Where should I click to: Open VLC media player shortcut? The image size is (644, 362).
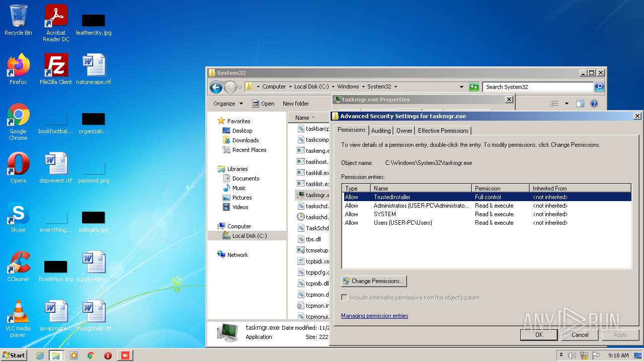click(18, 319)
